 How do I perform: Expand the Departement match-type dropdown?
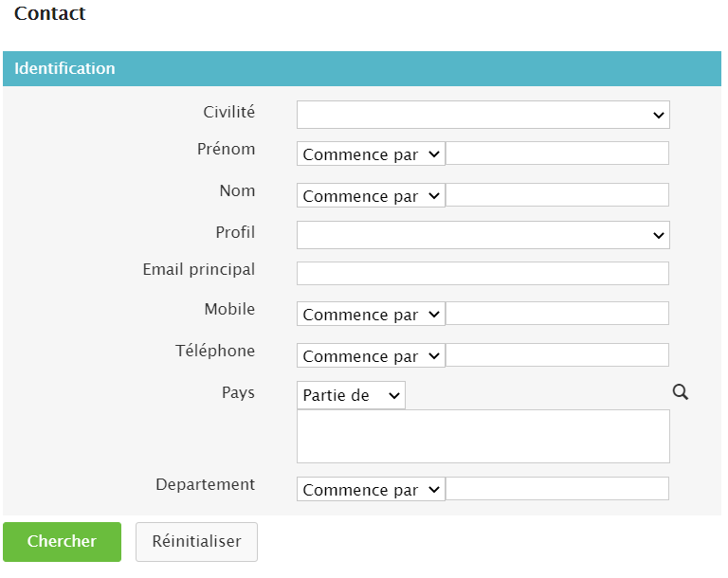(371, 490)
